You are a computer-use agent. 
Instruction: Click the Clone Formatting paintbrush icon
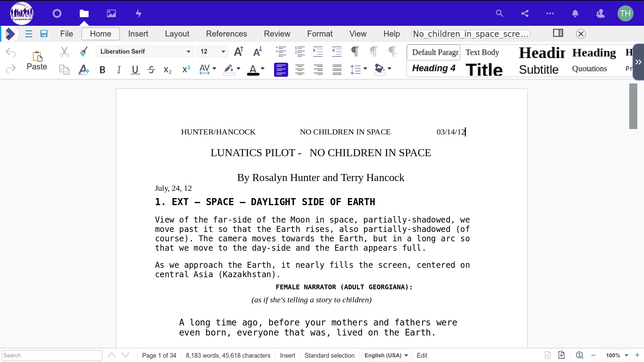pos(84,51)
